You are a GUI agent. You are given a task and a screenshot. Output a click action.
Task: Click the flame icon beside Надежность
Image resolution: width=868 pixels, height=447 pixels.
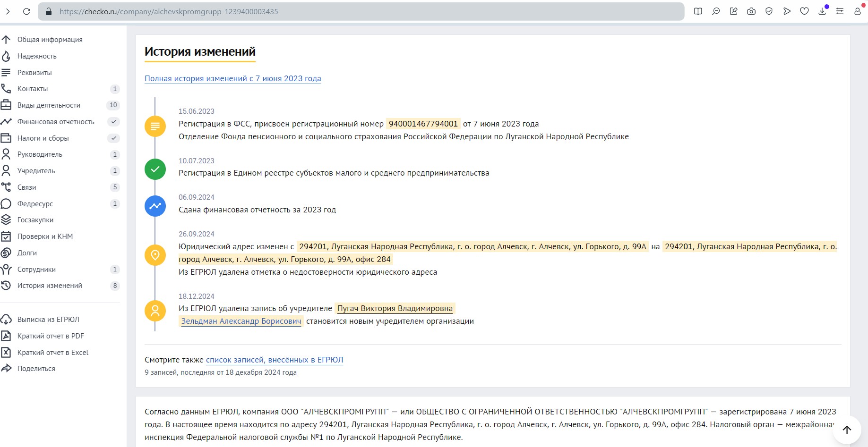[x=6, y=56]
